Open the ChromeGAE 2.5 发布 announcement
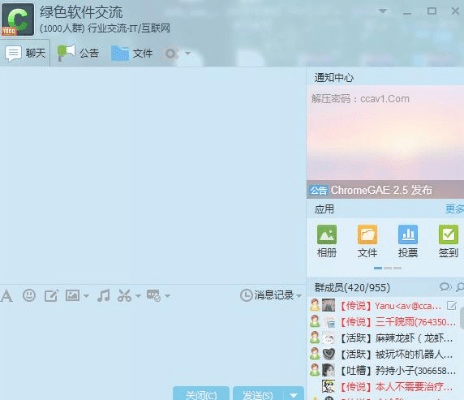This screenshot has height=400, width=464. (x=381, y=190)
